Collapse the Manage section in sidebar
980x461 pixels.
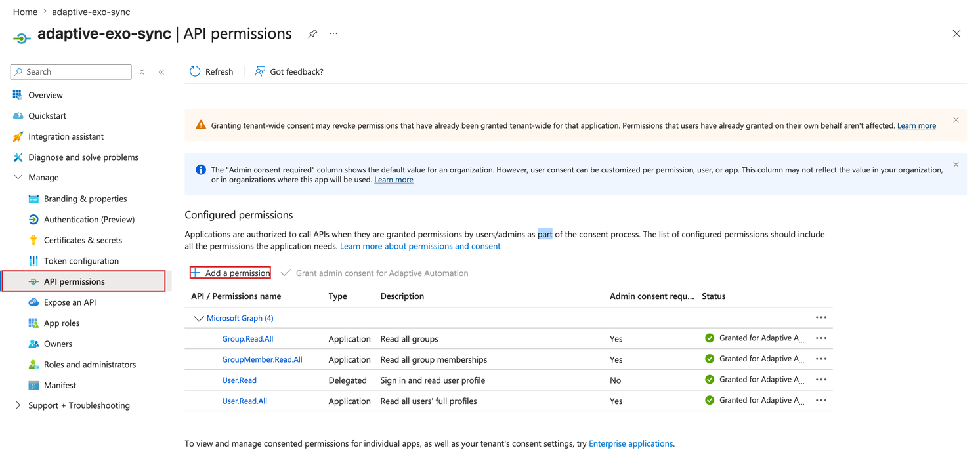click(18, 178)
